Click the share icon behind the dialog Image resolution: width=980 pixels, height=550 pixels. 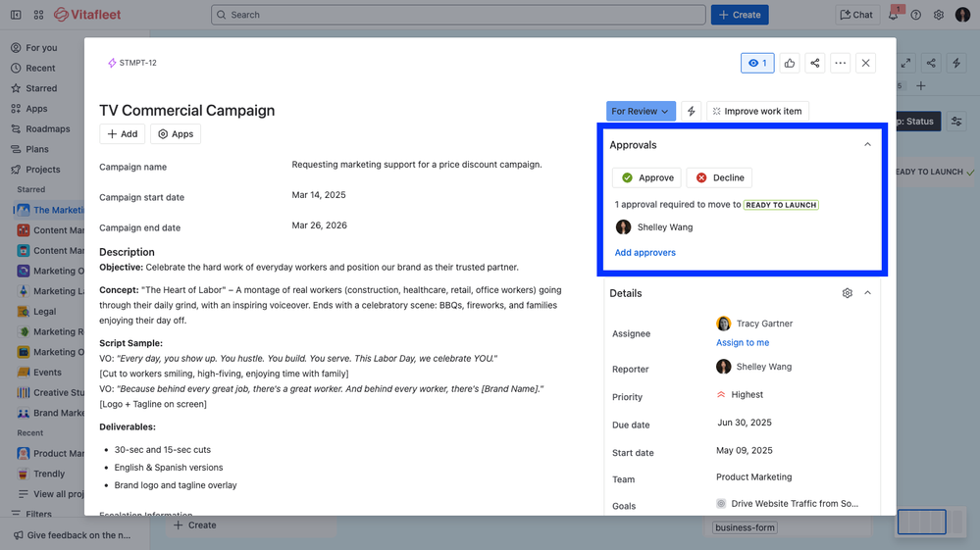click(931, 63)
